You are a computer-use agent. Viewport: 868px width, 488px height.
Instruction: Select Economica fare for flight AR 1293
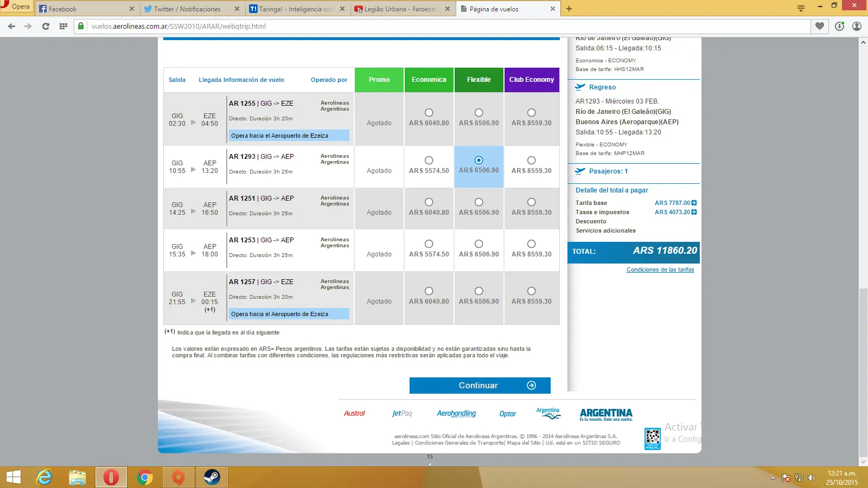(429, 160)
